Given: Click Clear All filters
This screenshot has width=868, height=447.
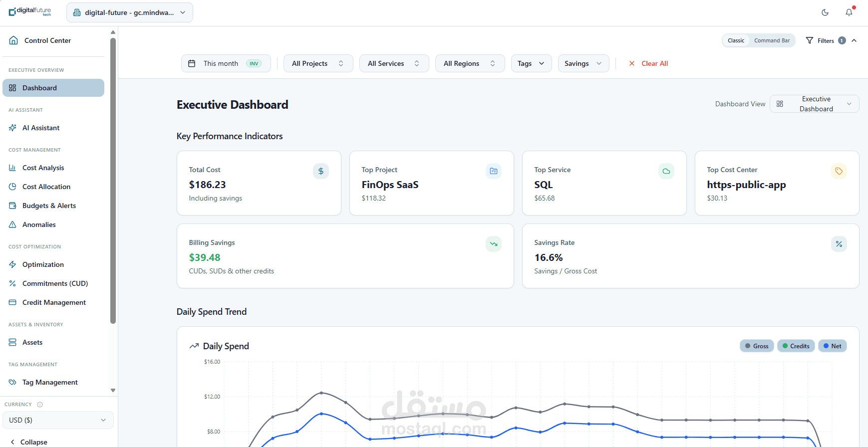Looking at the screenshot, I should coord(648,63).
